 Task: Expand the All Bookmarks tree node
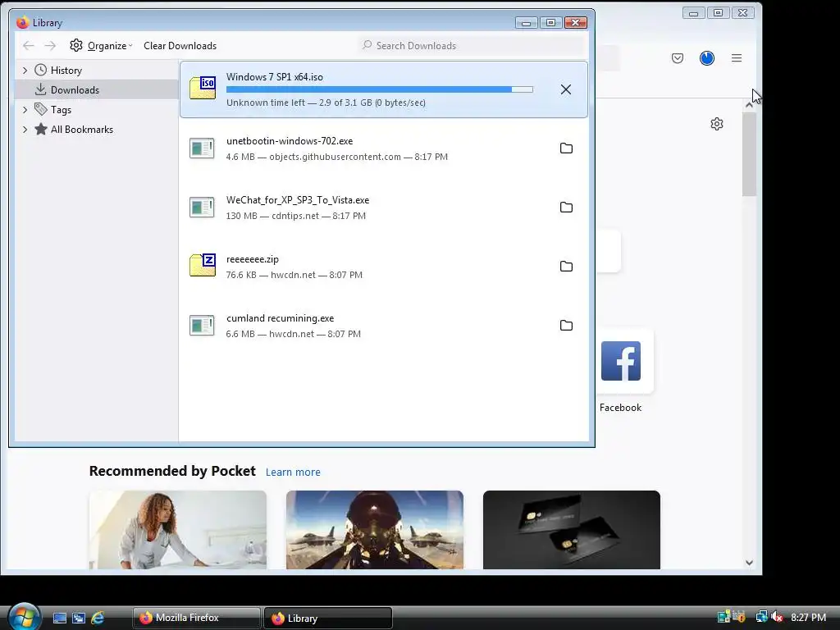tap(25, 129)
